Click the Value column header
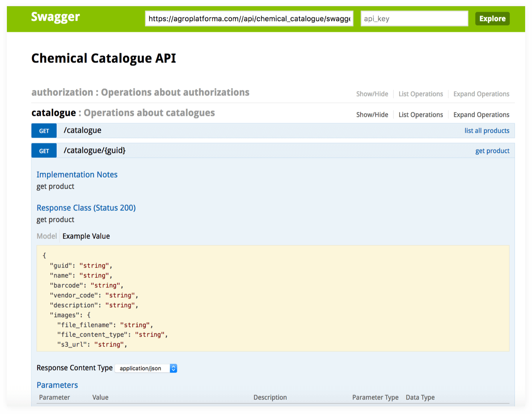 click(x=100, y=397)
